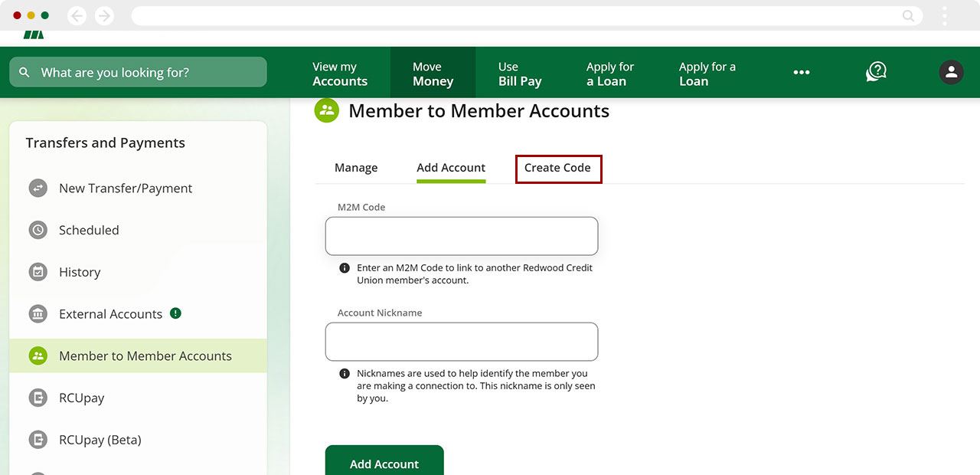Image resolution: width=980 pixels, height=475 pixels.
Task: Switch to the Manage tab
Action: click(356, 168)
